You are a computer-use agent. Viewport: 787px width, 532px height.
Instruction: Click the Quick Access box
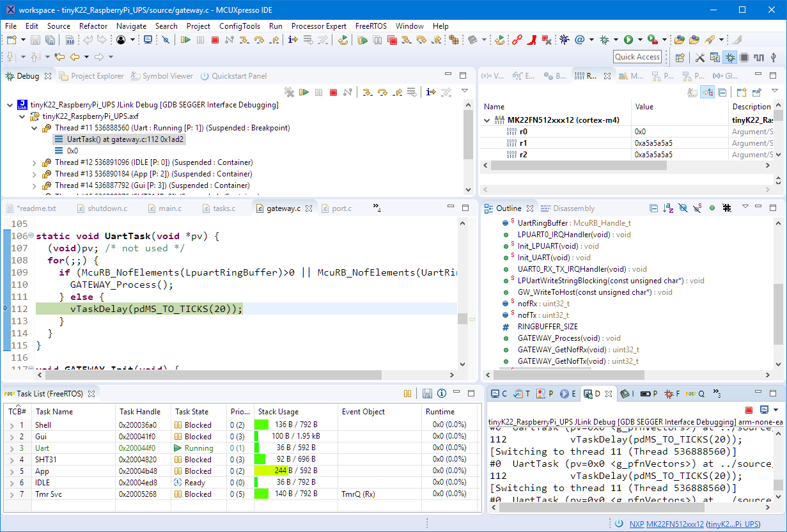click(637, 57)
